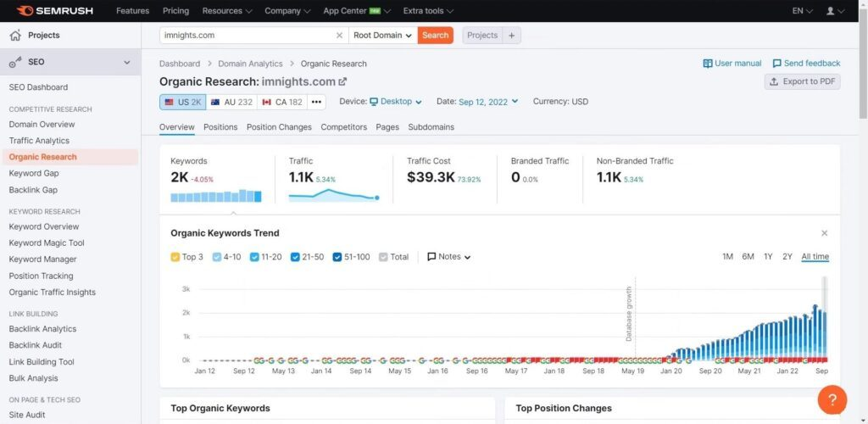Switch to the Pages tab
Screen dimensions: 868x424
click(x=387, y=126)
